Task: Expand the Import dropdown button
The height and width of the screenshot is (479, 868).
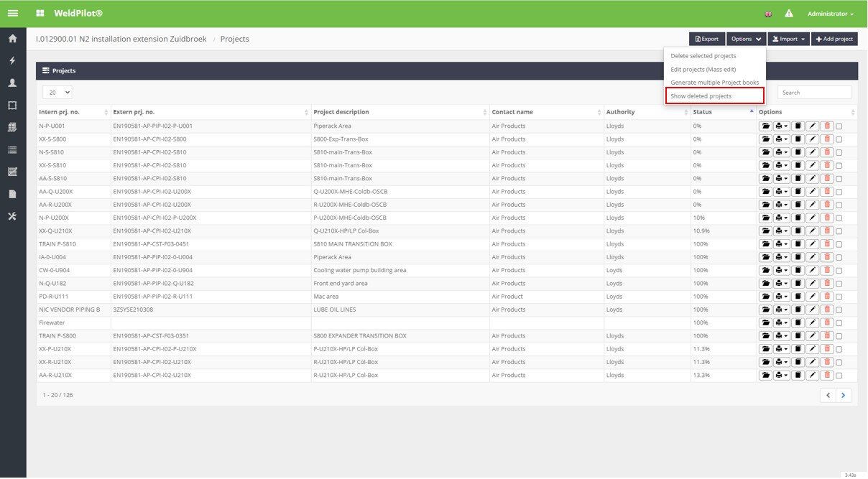Action: [788, 39]
